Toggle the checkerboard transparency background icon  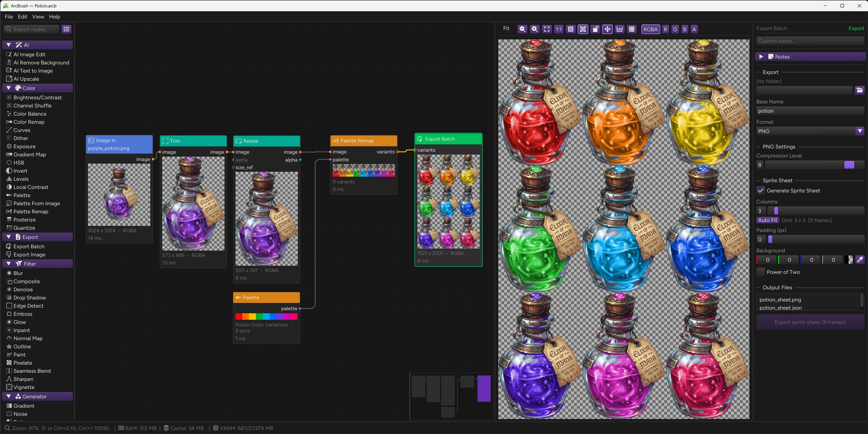click(x=571, y=29)
